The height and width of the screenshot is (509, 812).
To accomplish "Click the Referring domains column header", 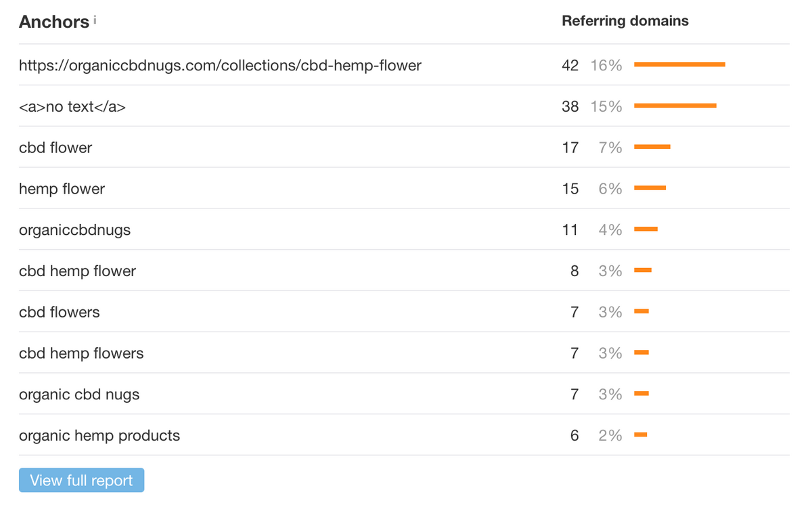I will [625, 21].
